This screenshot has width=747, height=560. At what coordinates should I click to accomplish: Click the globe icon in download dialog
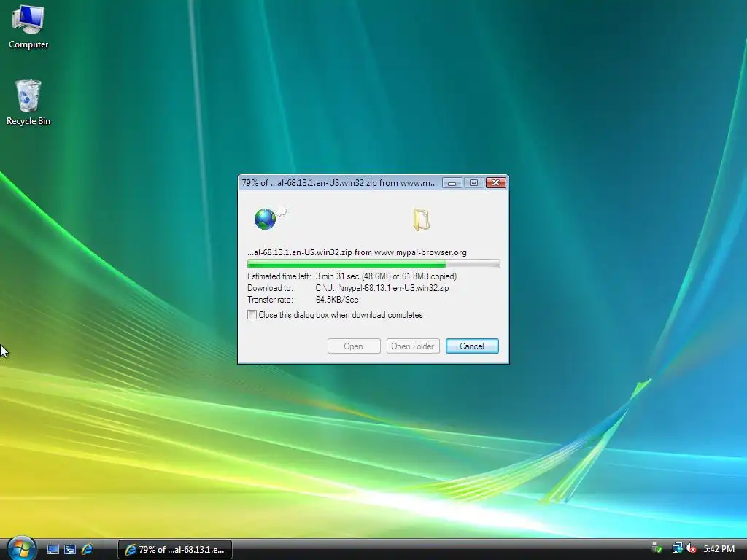(x=266, y=219)
